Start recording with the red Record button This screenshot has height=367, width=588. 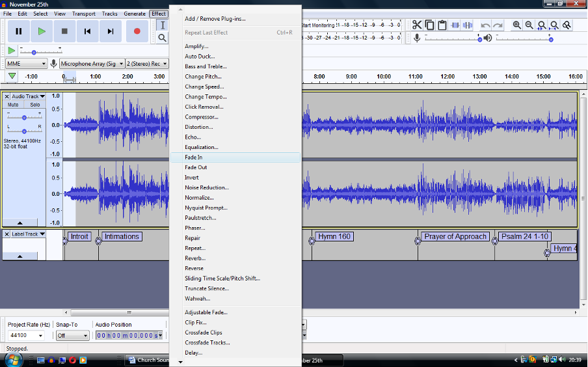pyautogui.click(x=137, y=31)
